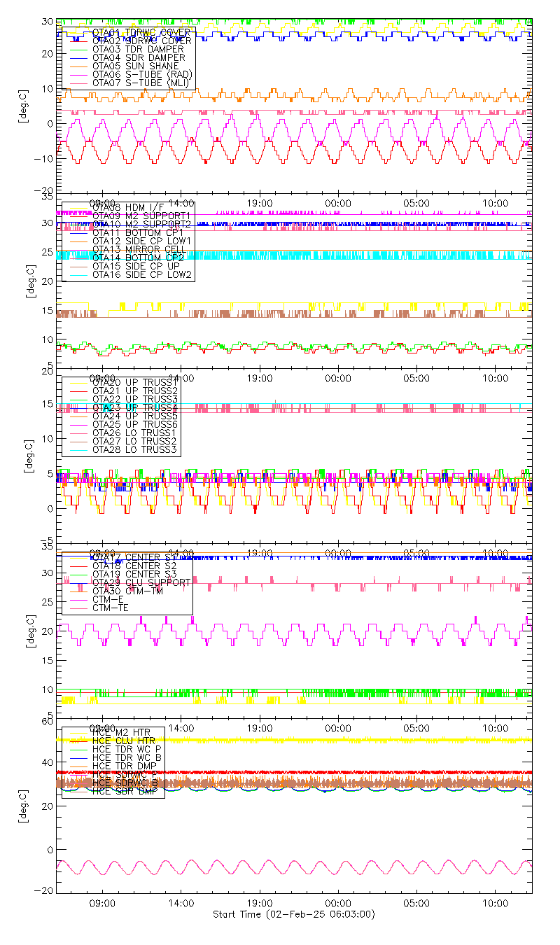Screen dimensions: 560x945
Task: Click legend label 'HCE TDR DMP'
Action: tap(125, 766)
